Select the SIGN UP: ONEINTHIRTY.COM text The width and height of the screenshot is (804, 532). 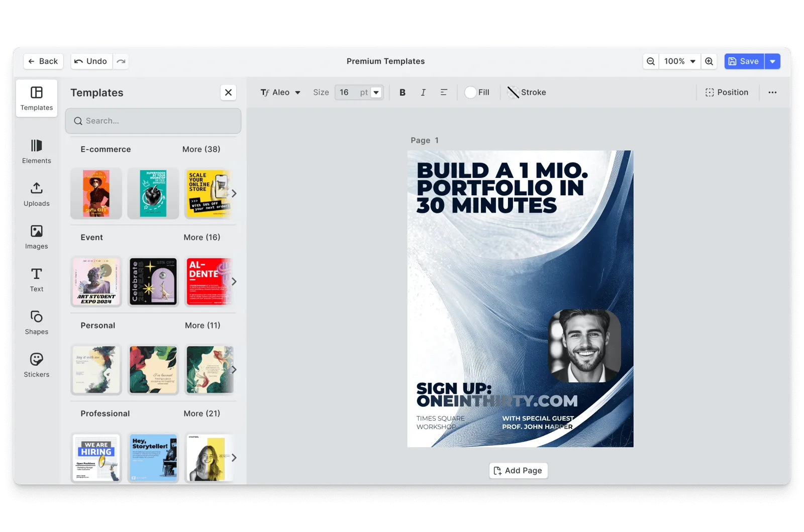[x=497, y=395]
